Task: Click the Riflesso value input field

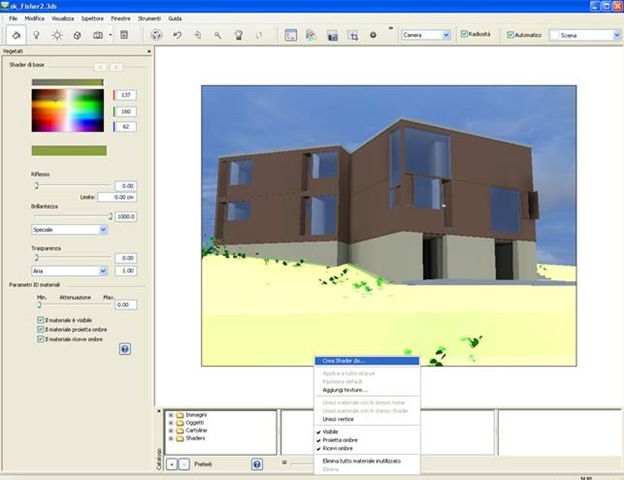Action: click(126, 186)
